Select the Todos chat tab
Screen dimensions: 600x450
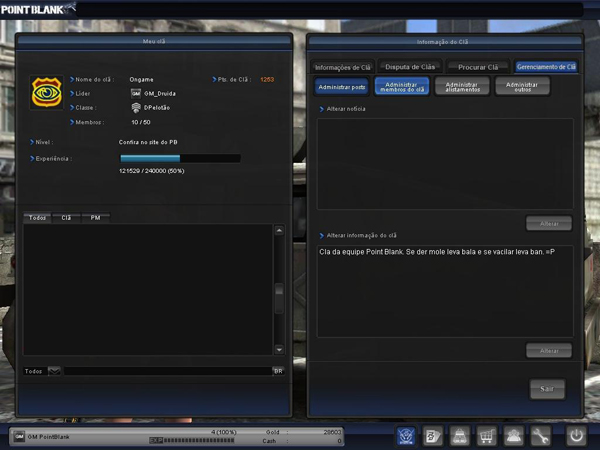coord(37,218)
